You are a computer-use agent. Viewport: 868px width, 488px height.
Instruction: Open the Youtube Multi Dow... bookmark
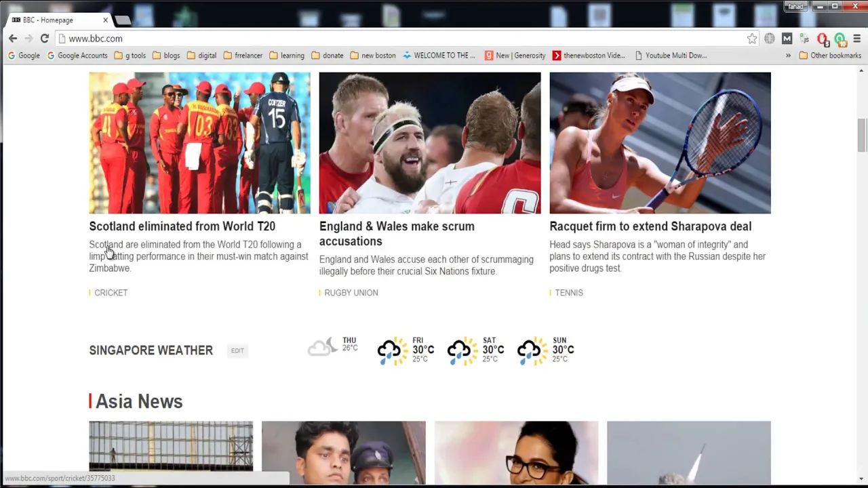point(671,56)
